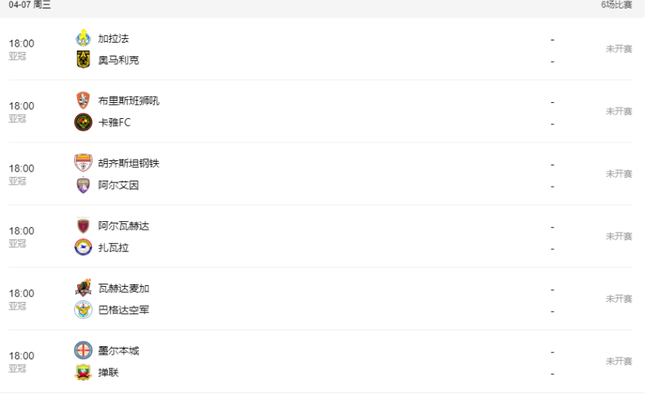The image size is (650, 395).
Task: Open the 布里斯班狮吼 team logo
Action: (x=83, y=101)
